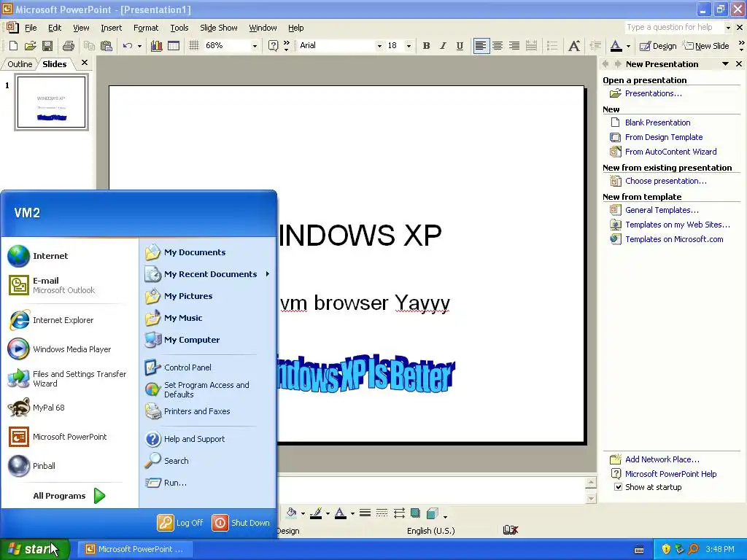
Task: Click the Type a question for help box
Action: coord(673,27)
